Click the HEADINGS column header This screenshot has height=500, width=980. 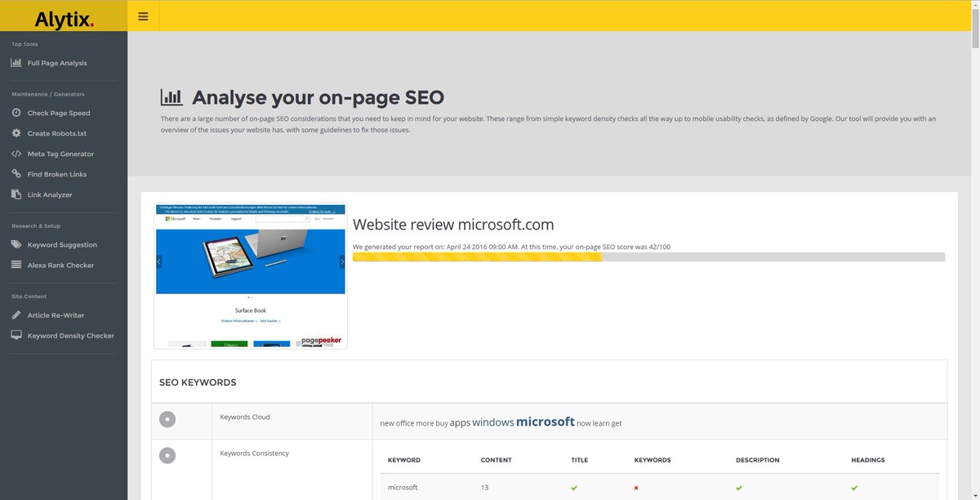tap(868, 460)
